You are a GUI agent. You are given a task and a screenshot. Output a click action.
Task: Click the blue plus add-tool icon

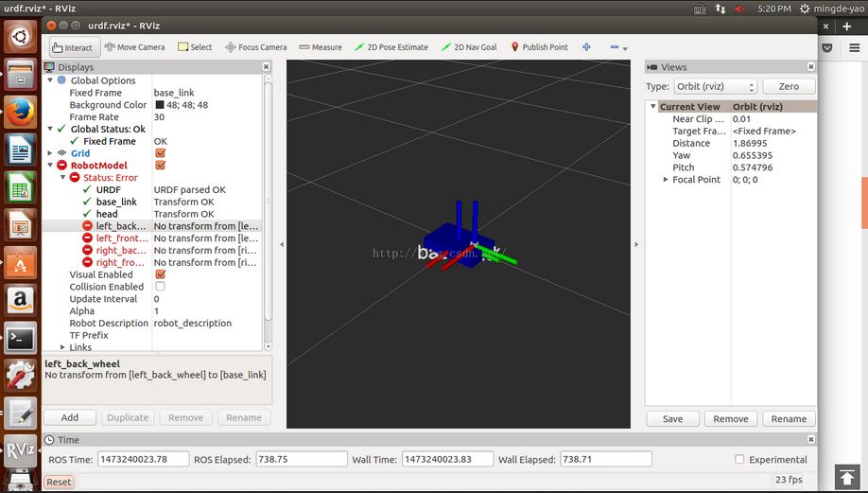[x=586, y=47]
